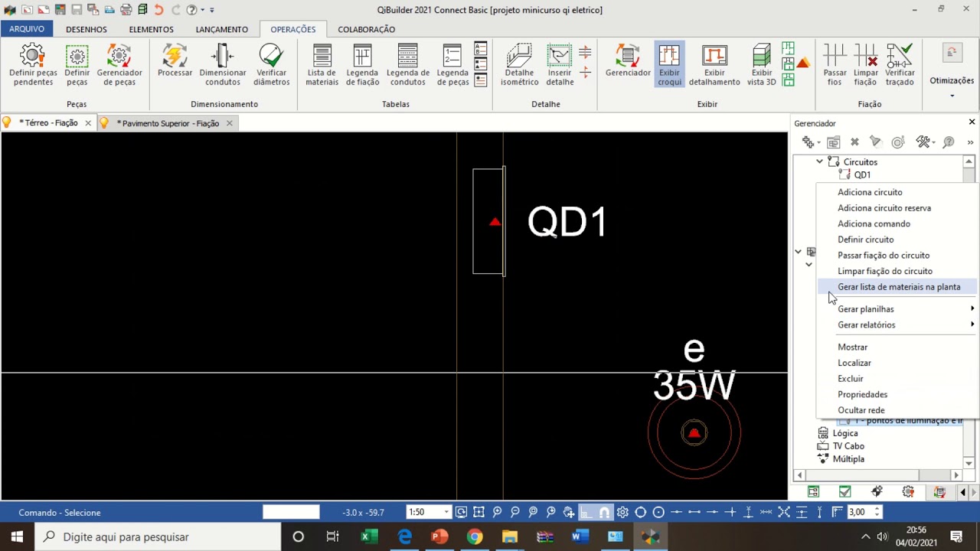Select Pavimento Superior - Fiação document tab
This screenshot has height=551, width=980.
tap(168, 123)
